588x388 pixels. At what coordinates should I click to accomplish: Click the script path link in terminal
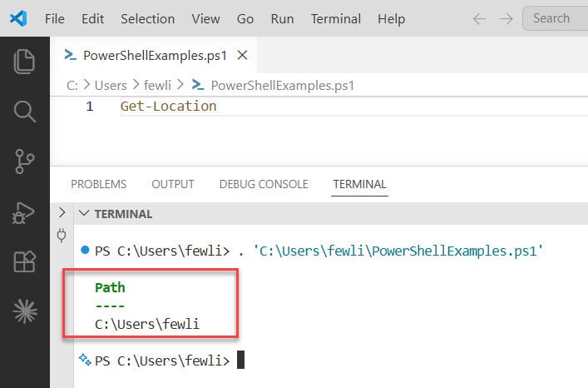pyautogui.click(x=398, y=251)
